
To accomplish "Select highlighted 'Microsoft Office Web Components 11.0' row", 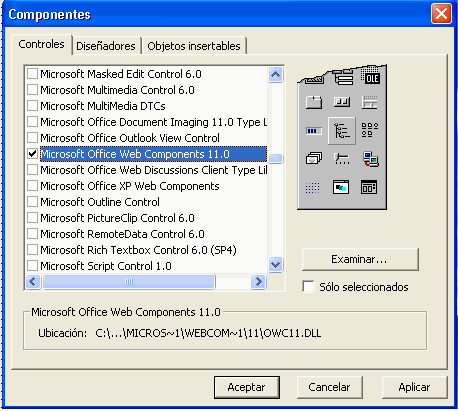I will click(153, 154).
